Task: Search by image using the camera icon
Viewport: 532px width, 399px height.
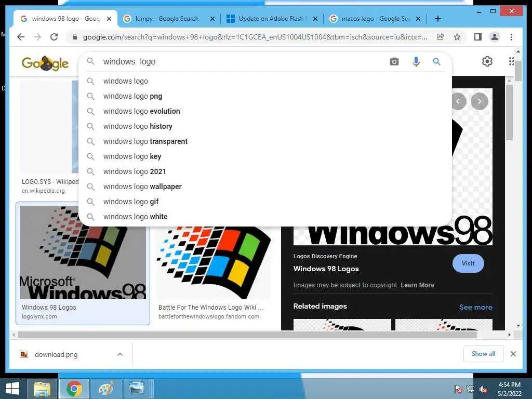Action: click(x=394, y=62)
